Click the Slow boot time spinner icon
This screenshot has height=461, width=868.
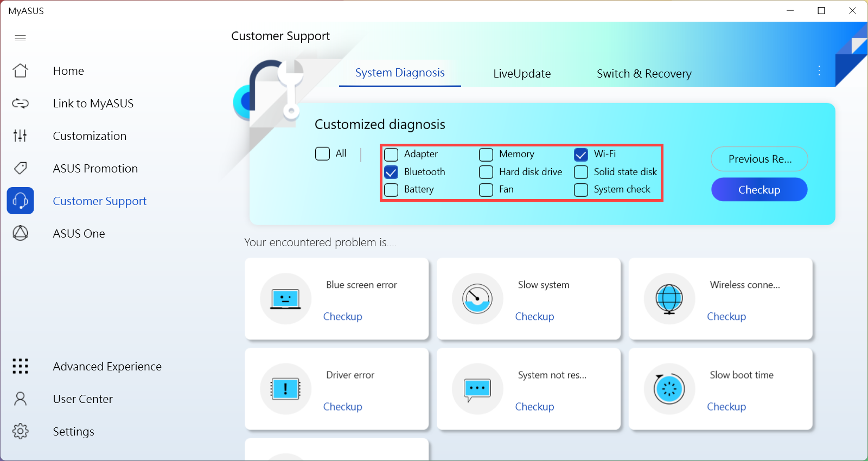click(669, 388)
